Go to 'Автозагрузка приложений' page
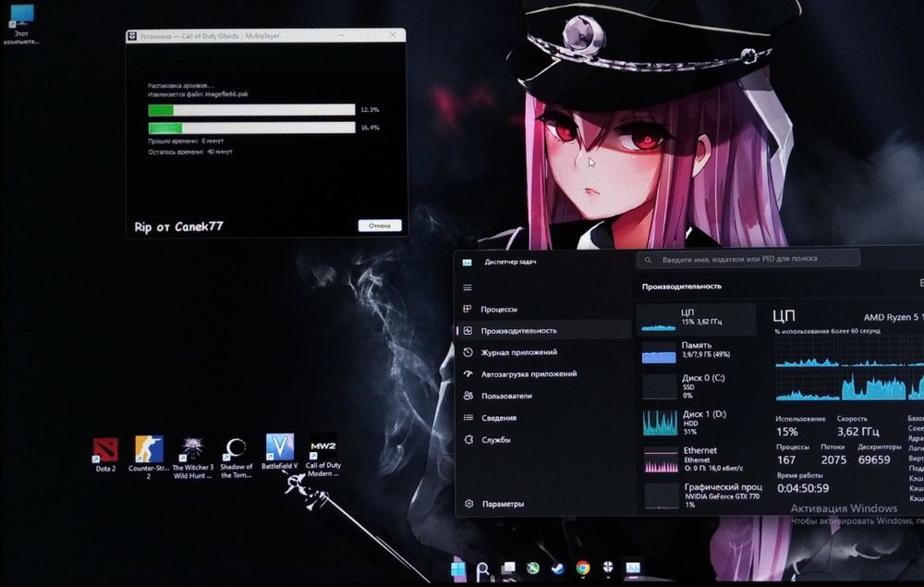 coord(542,373)
